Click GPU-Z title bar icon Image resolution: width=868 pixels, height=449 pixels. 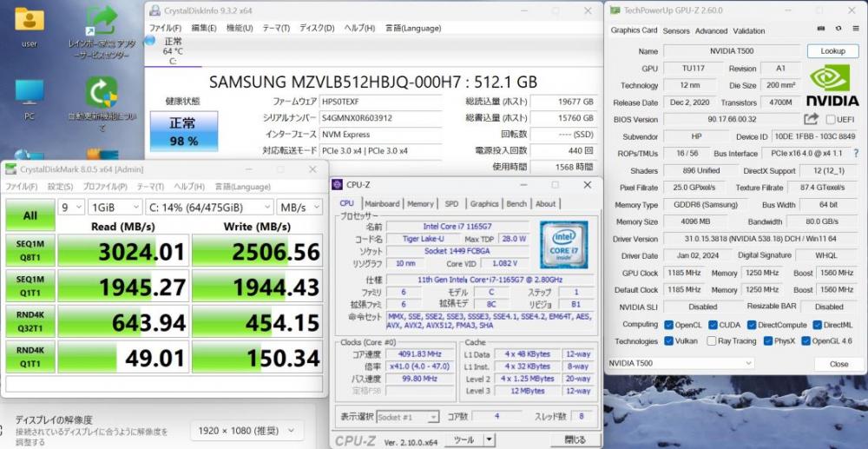click(615, 10)
